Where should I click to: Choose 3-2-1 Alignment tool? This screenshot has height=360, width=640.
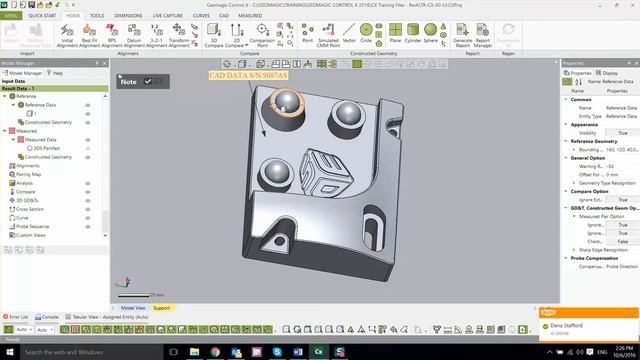point(156,36)
